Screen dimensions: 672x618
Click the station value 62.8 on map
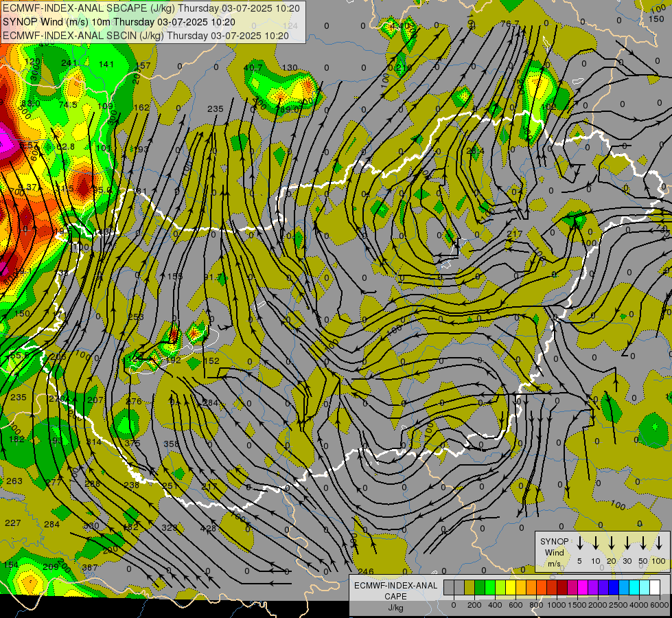pyautogui.click(x=65, y=147)
